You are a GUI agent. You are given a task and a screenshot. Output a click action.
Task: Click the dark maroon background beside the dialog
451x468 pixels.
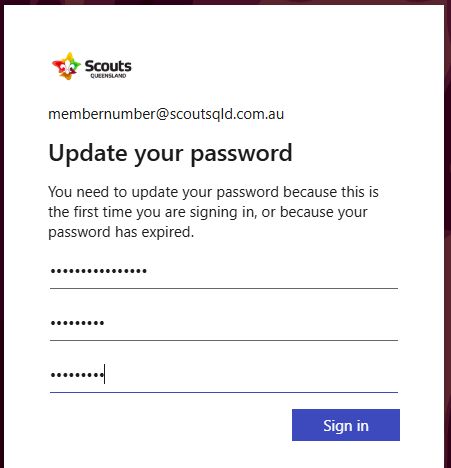(448, 233)
